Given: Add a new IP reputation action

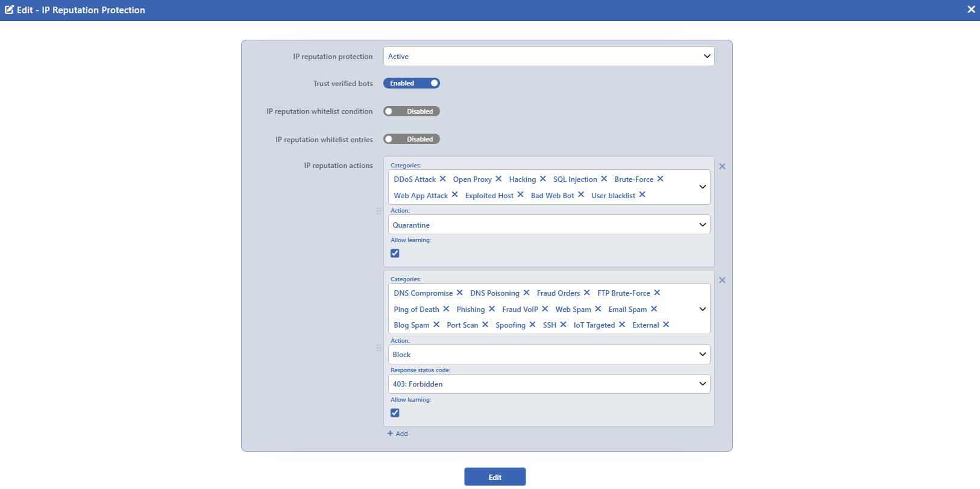Looking at the screenshot, I should (398, 434).
